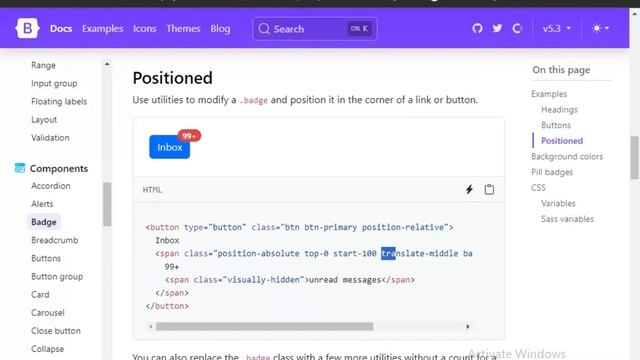Click the Positioned section heading
This screenshot has width=640, height=360.
point(172,78)
